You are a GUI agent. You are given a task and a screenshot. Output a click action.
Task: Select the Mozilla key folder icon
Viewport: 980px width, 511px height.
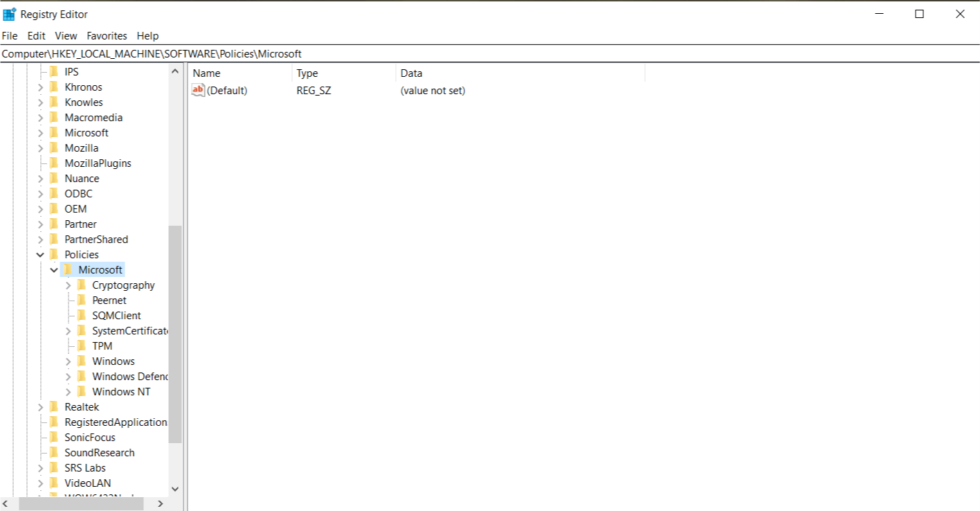(x=53, y=148)
